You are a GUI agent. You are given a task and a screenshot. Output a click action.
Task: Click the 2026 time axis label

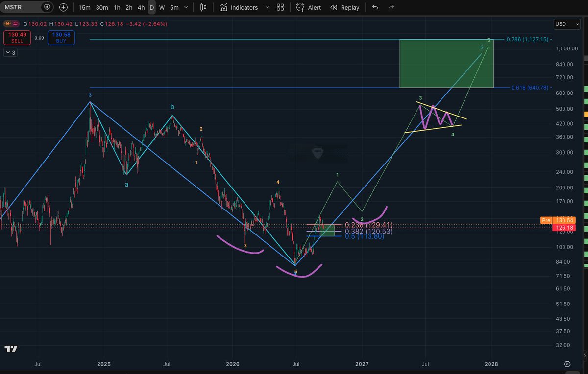point(233,364)
